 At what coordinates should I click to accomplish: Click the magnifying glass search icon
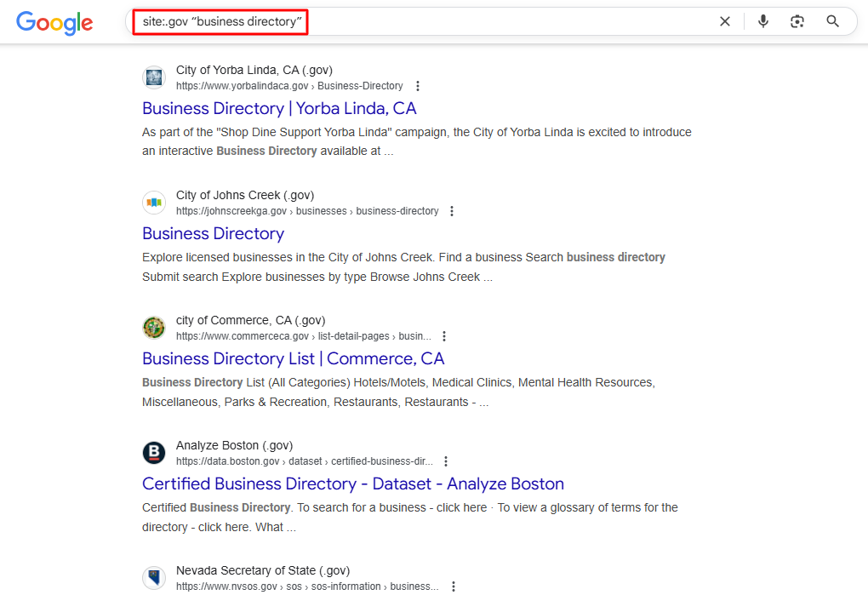(x=832, y=21)
